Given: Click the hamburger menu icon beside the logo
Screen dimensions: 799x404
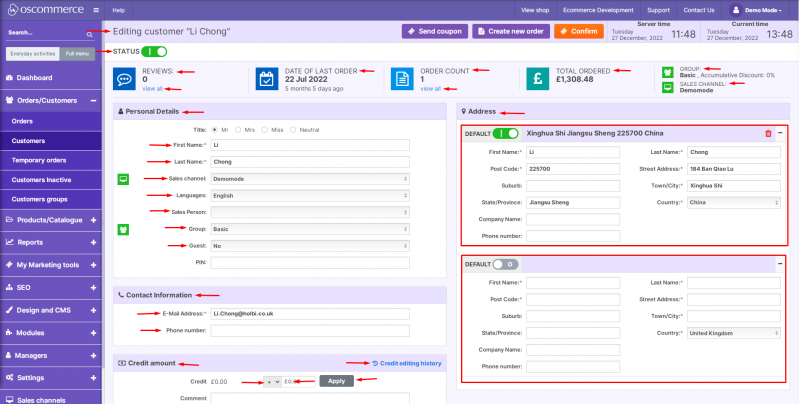Looking at the screenshot, I should tap(95, 9).
